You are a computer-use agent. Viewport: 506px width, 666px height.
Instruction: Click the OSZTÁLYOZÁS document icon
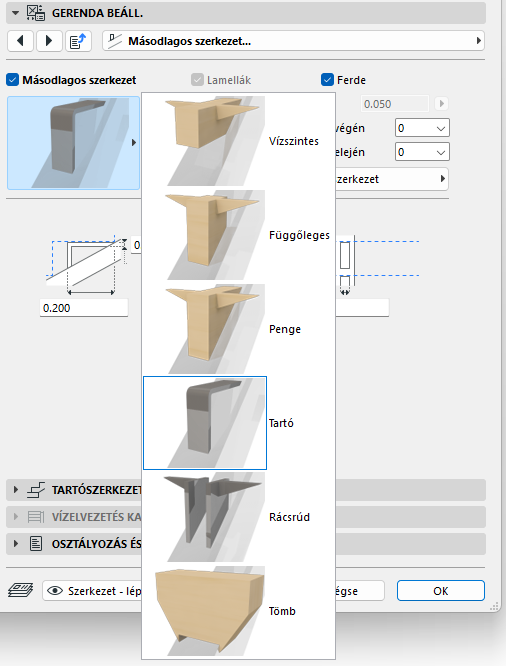click(x=36, y=544)
